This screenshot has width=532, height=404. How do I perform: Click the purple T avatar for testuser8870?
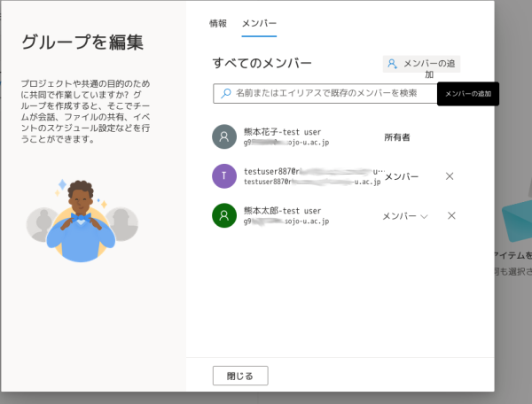pos(225,175)
